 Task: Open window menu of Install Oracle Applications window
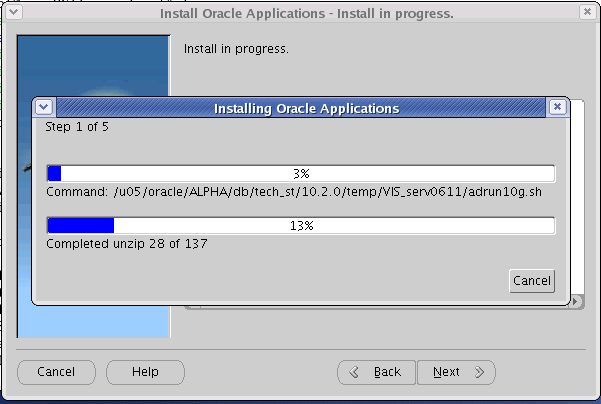coord(13,11)
